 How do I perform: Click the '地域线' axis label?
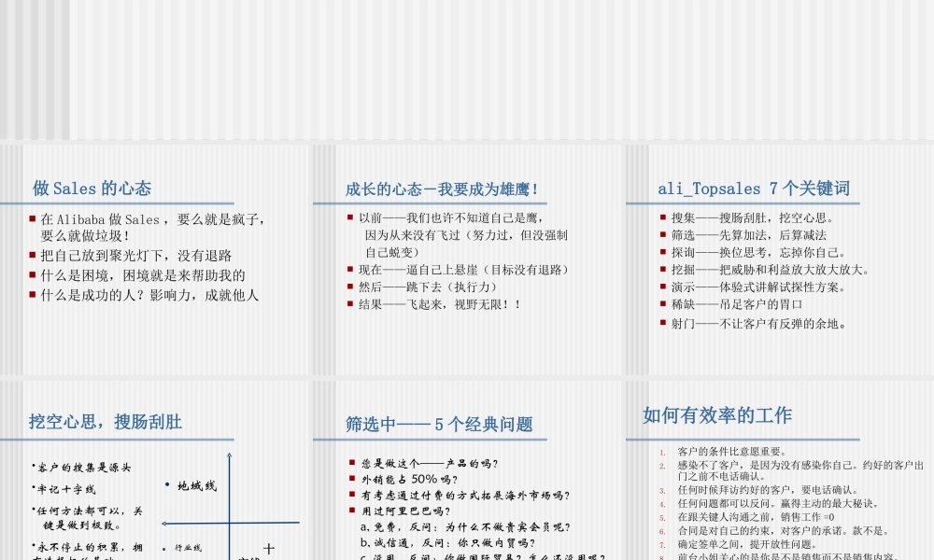coord(196,486)
